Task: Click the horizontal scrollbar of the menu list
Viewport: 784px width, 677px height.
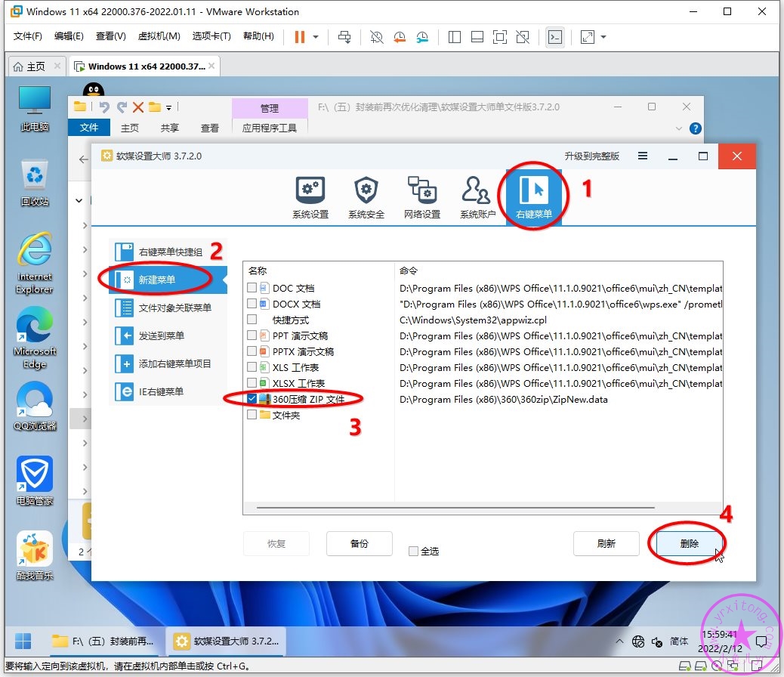Action: 455,508
